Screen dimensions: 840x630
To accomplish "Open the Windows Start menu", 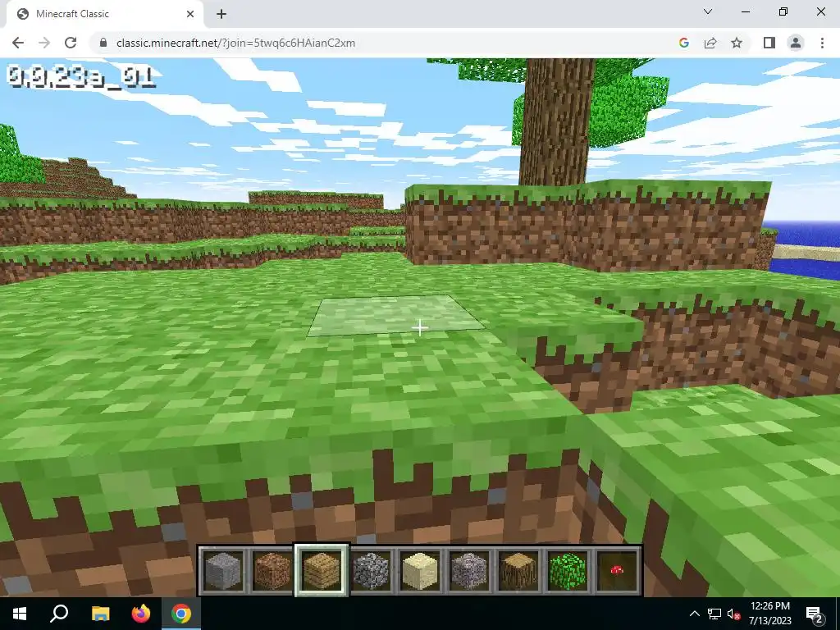I will coord(20,614).
